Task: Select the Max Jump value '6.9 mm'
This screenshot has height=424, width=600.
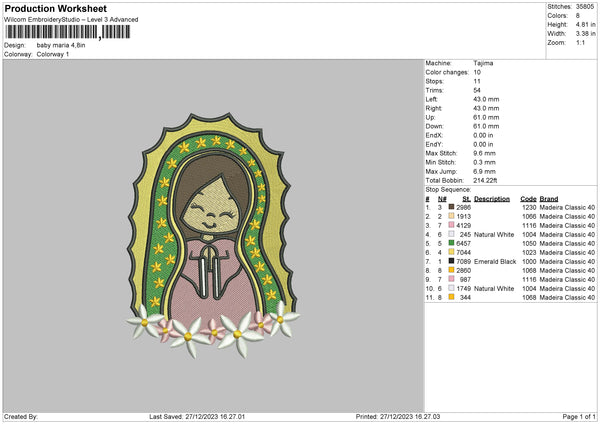Action: tap(484, 171)
